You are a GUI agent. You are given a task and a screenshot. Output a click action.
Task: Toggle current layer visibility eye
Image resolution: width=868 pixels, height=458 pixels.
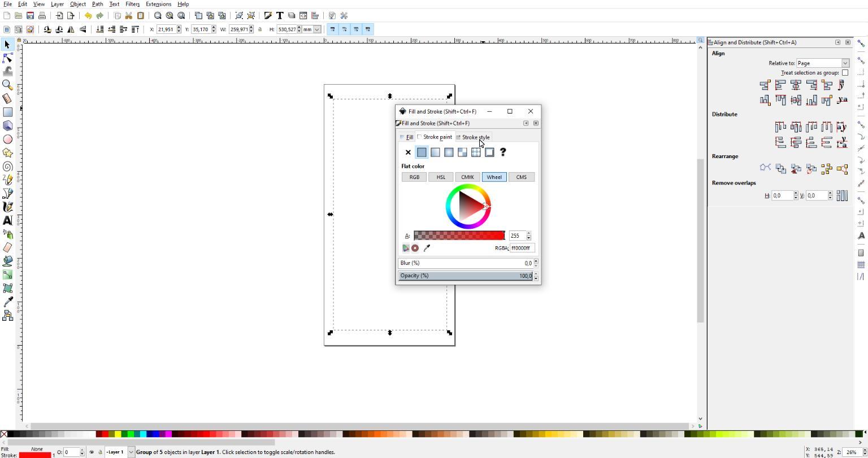coord(92,452)
